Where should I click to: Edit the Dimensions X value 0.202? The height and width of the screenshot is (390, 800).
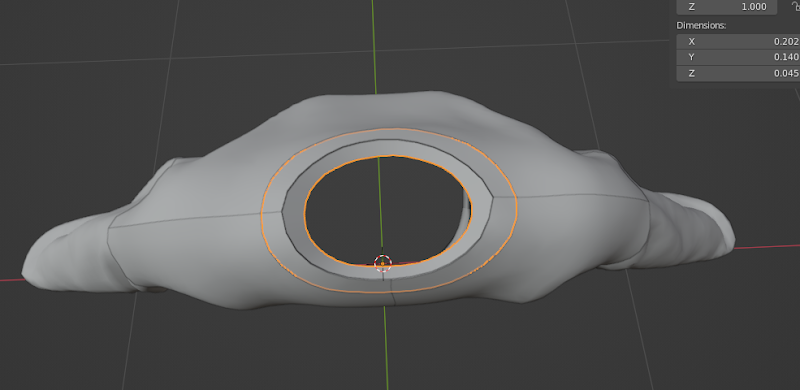click(x=738, y=42)
